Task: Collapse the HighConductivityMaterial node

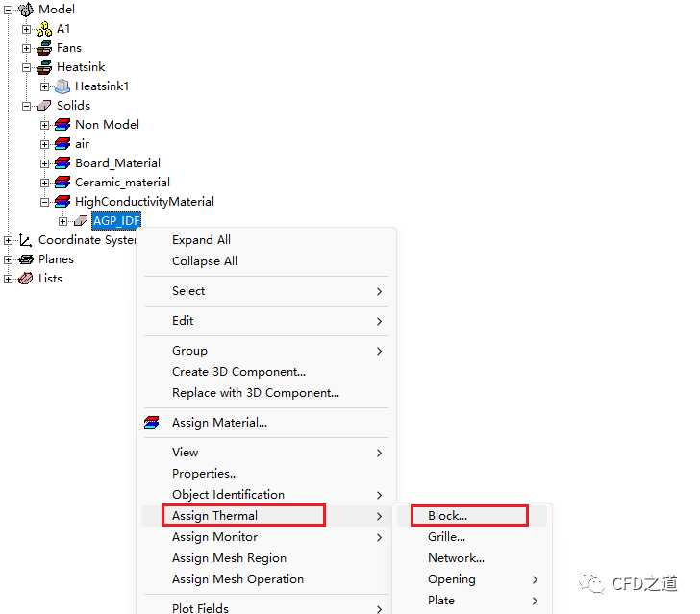Action: click(x=44, y=202)
